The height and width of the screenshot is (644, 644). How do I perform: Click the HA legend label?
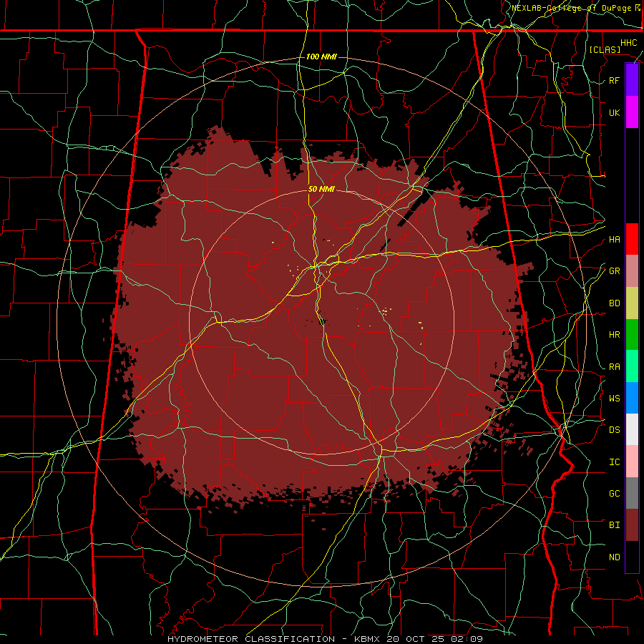pyautogui.click(x=615, y=239)
